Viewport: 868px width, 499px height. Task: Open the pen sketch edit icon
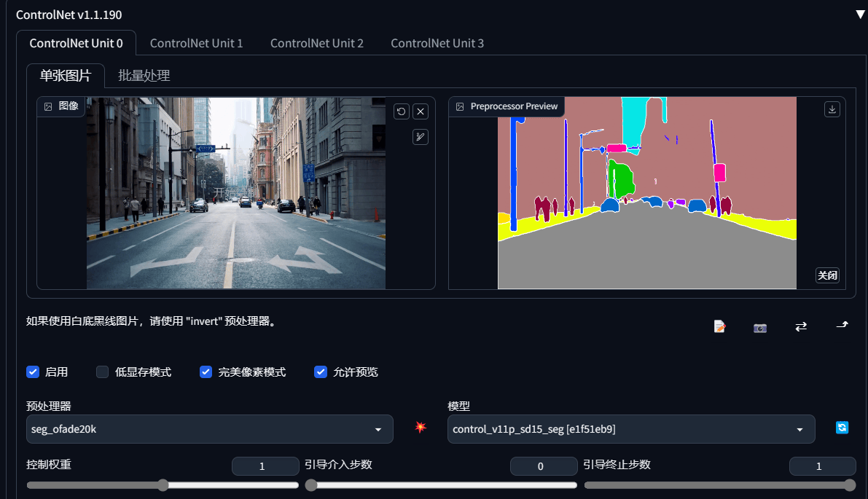tap(421, 137)
